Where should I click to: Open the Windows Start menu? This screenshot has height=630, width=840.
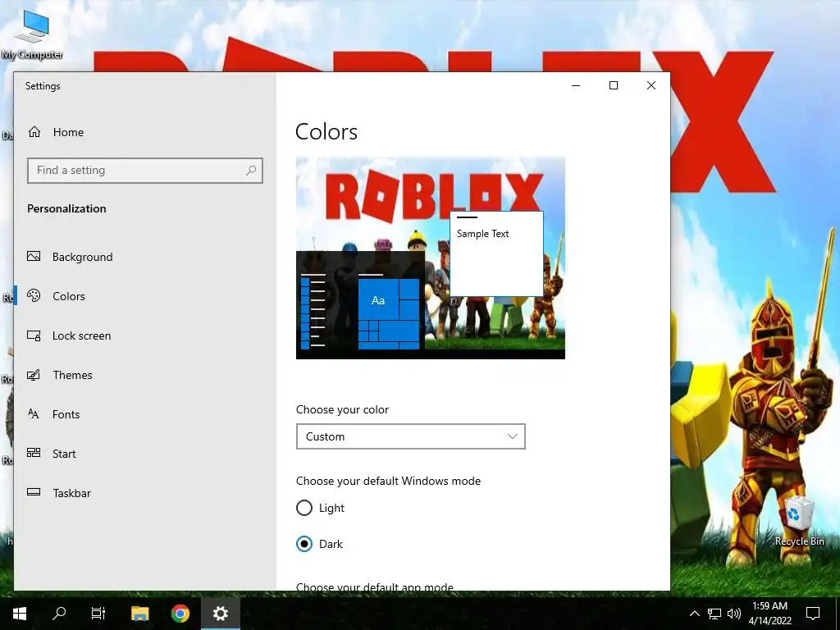(20, 614)
